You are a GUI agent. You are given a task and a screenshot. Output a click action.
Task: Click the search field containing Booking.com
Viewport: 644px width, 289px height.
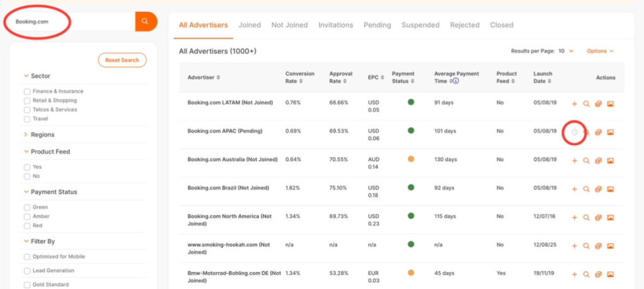[x=69, y=21]
